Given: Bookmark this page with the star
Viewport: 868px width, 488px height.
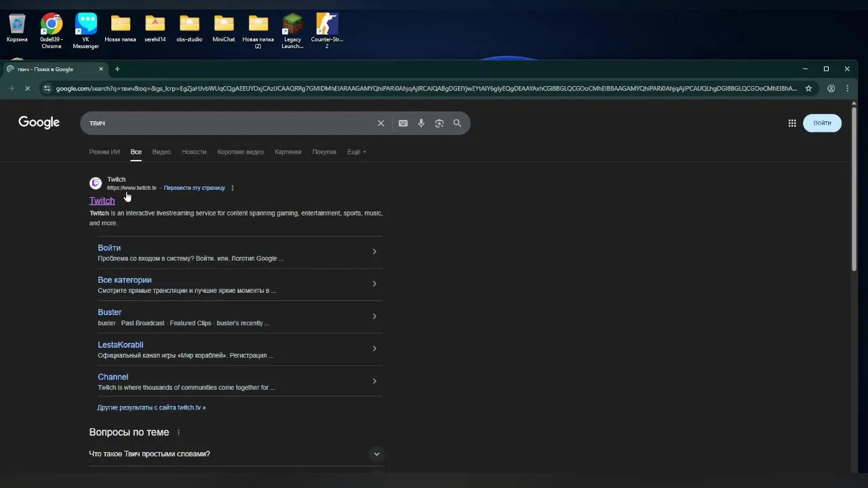Looking at the screenshot, I should coord(808,88).
